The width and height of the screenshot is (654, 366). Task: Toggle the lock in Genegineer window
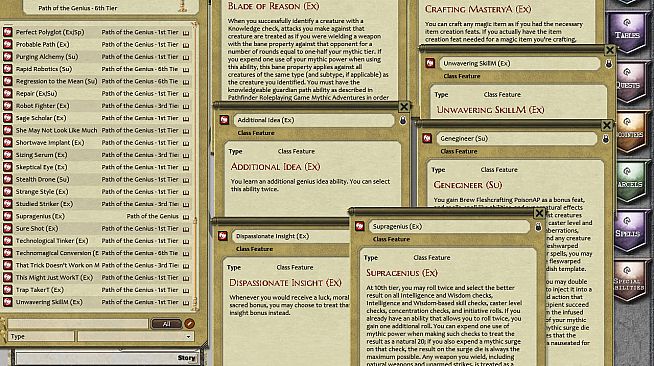(x=606, y=139)
